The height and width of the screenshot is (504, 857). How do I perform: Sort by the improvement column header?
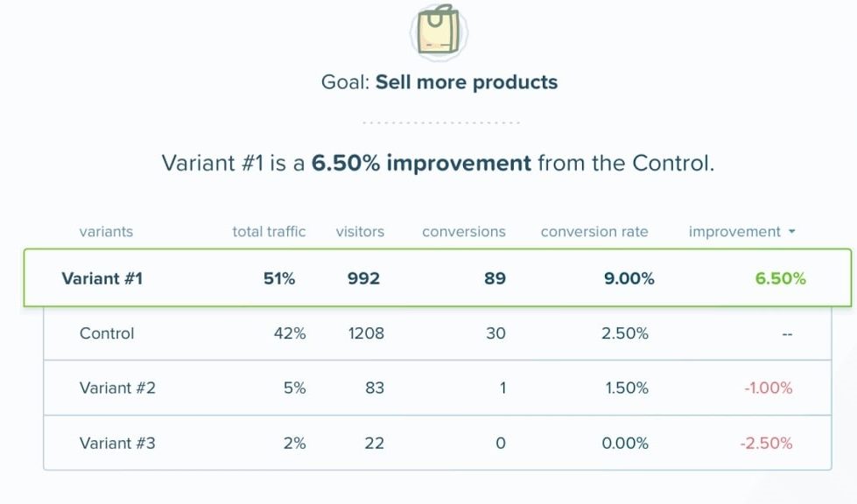tap(734, 232)
